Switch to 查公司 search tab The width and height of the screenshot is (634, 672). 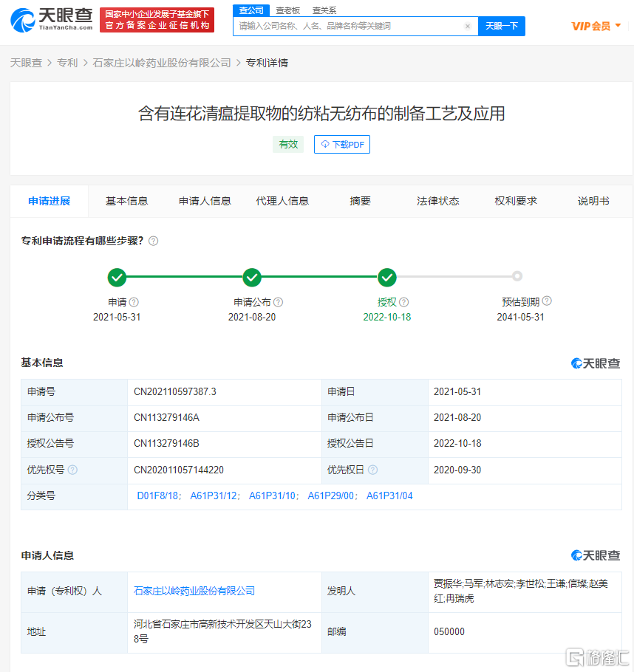click(251, 10)
